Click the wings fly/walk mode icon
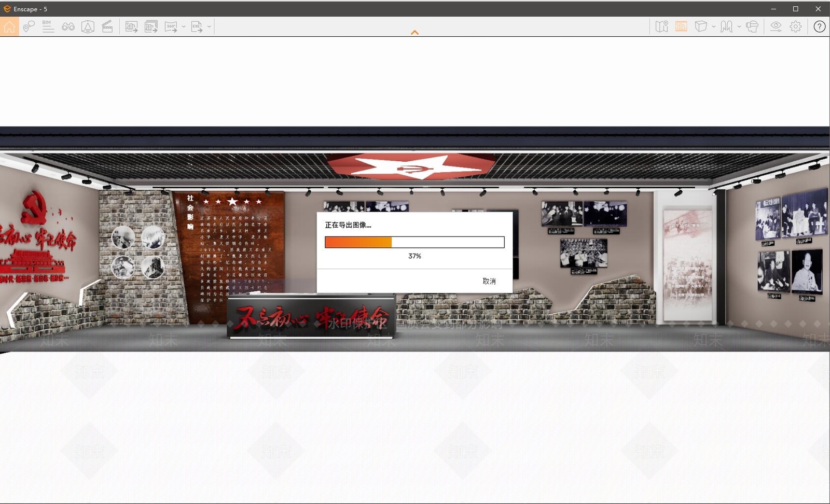 (x=726, y=26)
